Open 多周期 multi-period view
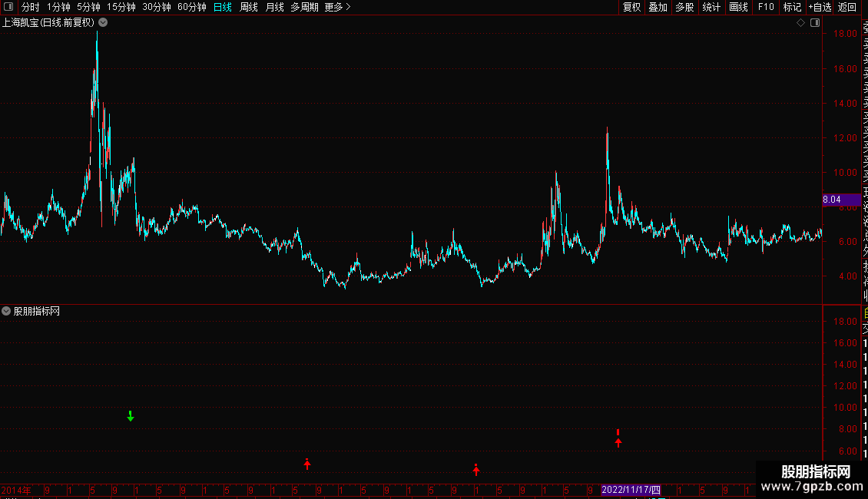This screenshot has width=868, height=499. click(304, 7)
